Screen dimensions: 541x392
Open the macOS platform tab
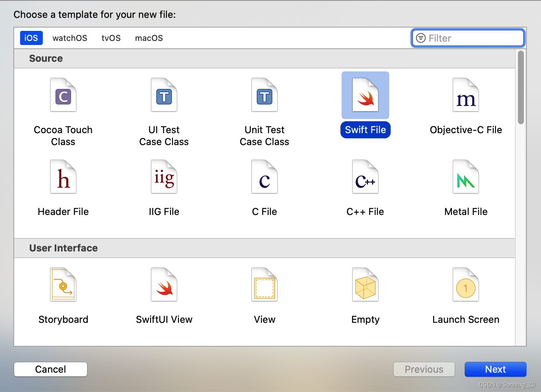tap(149, 38)
